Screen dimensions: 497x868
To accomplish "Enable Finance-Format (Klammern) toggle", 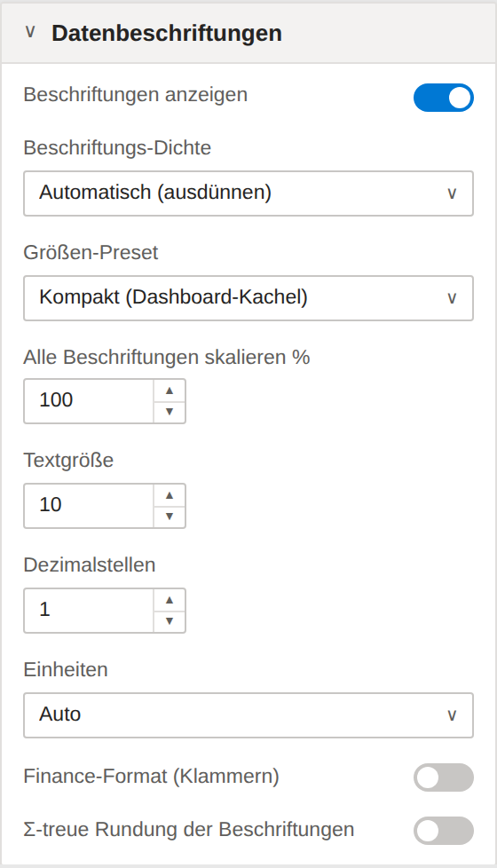I will 444,777.
